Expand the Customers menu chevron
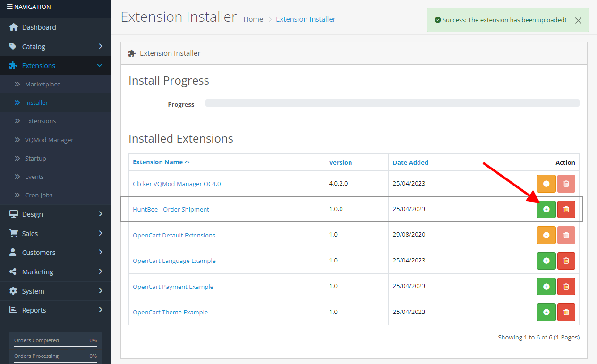The width and height of the screenshot is (597, 364). (100, 252)
